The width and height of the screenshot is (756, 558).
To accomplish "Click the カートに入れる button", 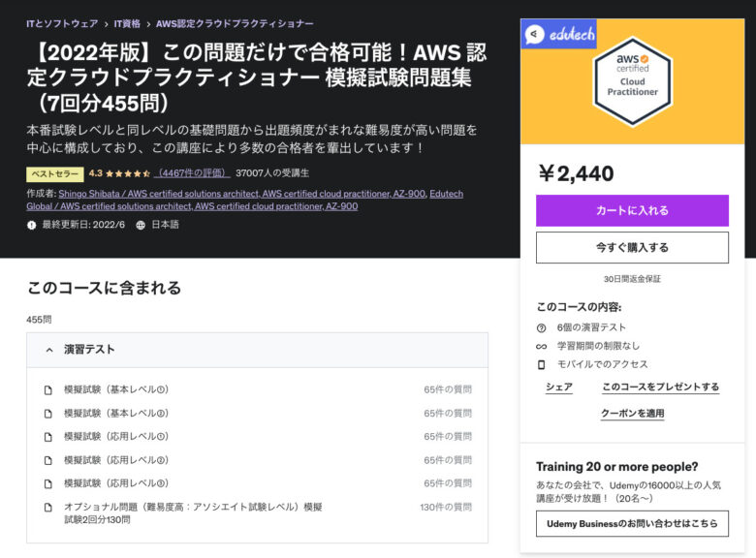I will 632,210.
